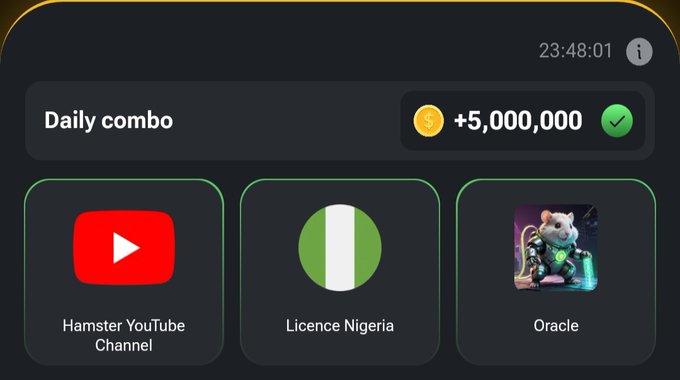Tap the gold dollar coin icon
The width and height of the screenshot is (680, 380).
[428, 121]
